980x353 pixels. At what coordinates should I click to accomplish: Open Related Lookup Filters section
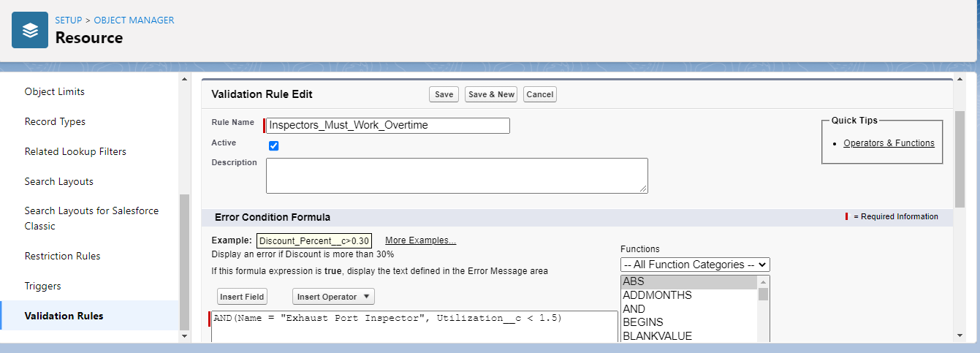[75, 151]
